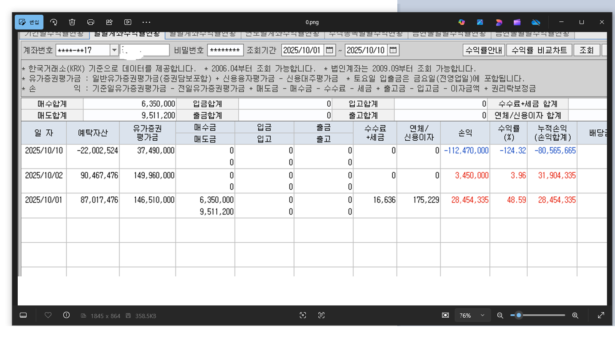Rotate the image with the rotate icon
Viewport: 615px width, 364px height.
point(54,22)
